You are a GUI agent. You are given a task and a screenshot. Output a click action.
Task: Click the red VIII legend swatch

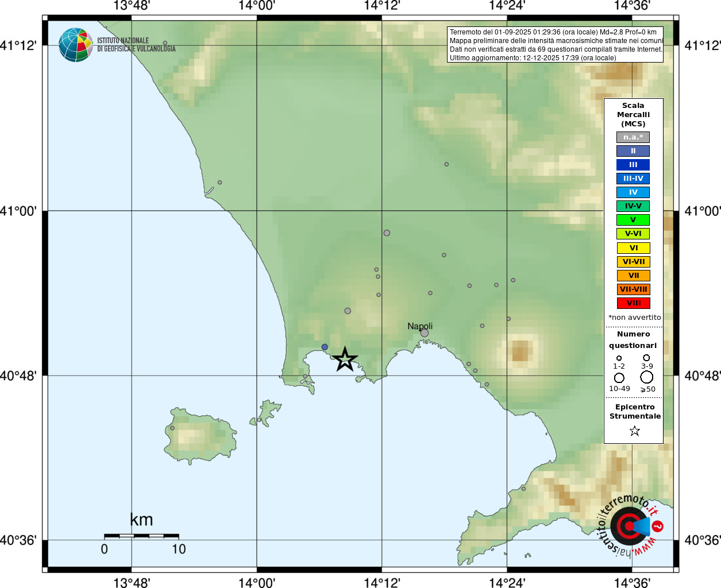click(634, 303)
